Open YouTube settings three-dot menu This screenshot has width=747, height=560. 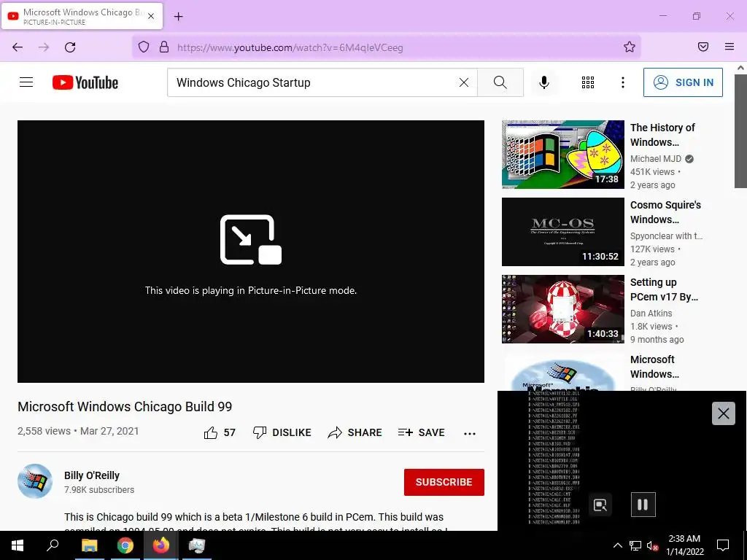623,82
